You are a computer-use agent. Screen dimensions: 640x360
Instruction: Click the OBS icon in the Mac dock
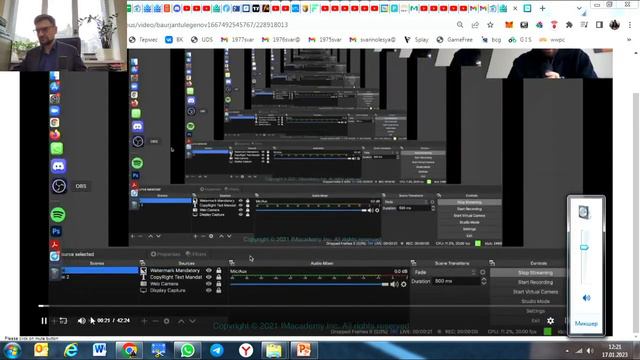pos(59,186)
